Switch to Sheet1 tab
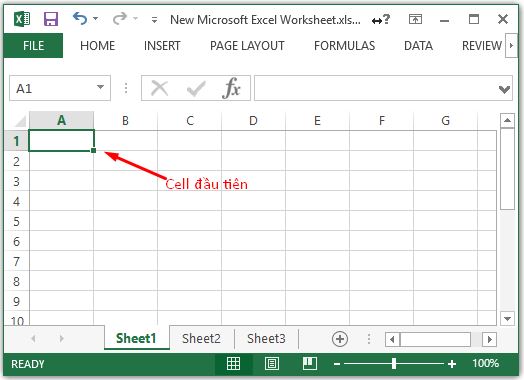Viewport: 524px width, 380px height. 136,338
